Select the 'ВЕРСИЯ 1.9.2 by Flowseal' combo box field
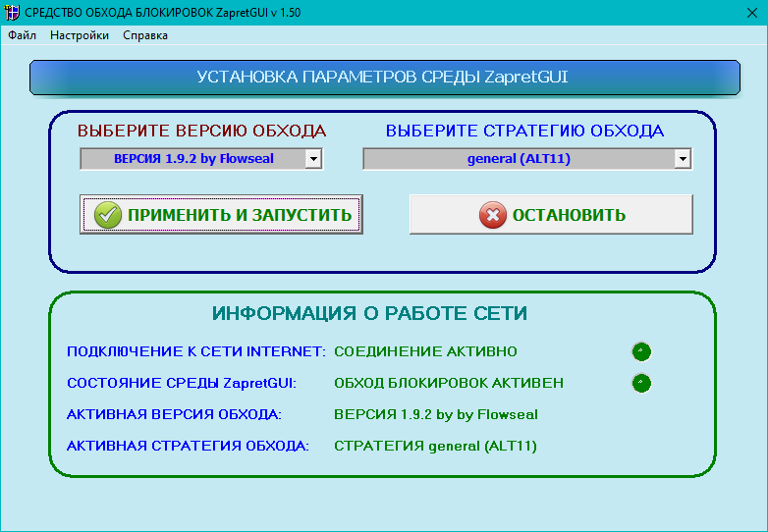The image size is (768, 532). 192,159
